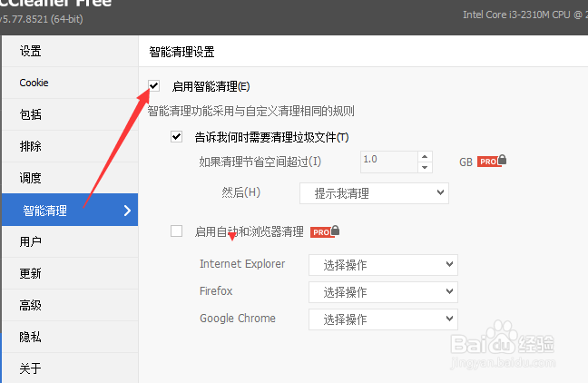The image size is (588, 383).
Task: Enable 启用自动和浏览器清理 checkbox
Action: pos(177,231)
